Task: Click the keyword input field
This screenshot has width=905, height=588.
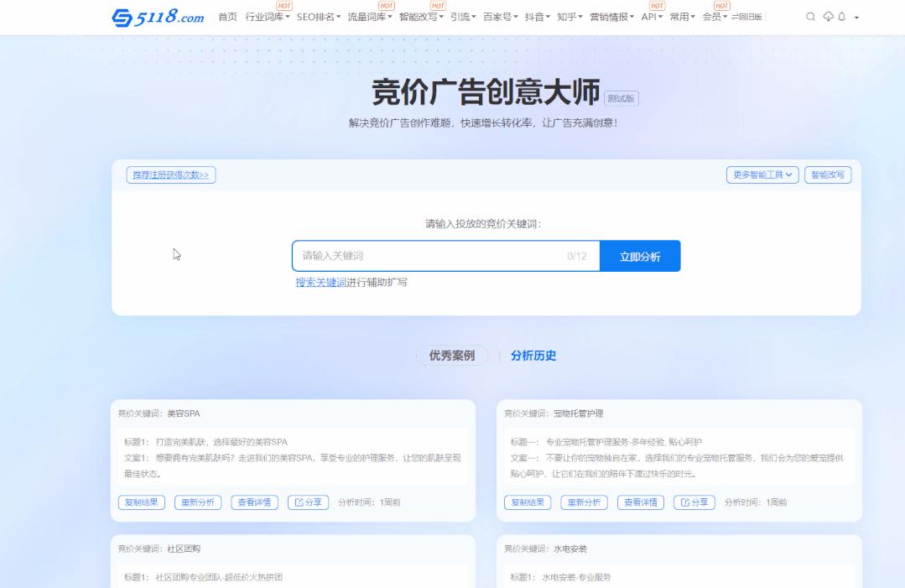Action: click(436, 255)
